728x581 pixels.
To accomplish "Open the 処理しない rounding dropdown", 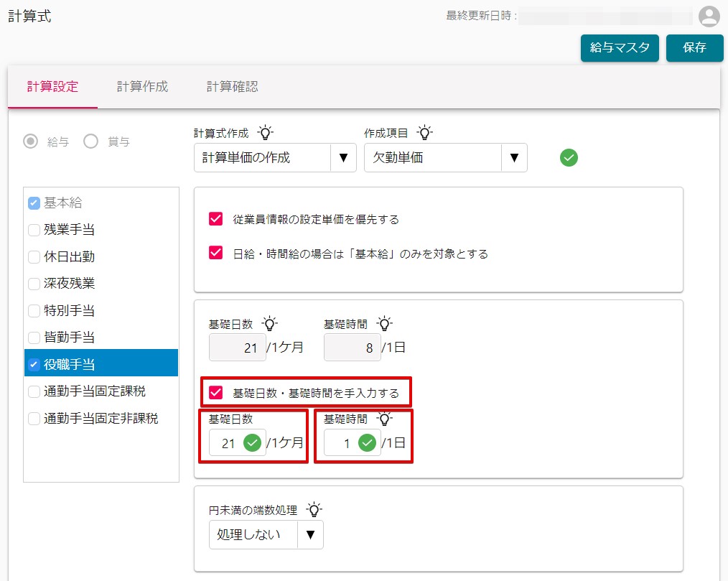I will tap(266, 534).
